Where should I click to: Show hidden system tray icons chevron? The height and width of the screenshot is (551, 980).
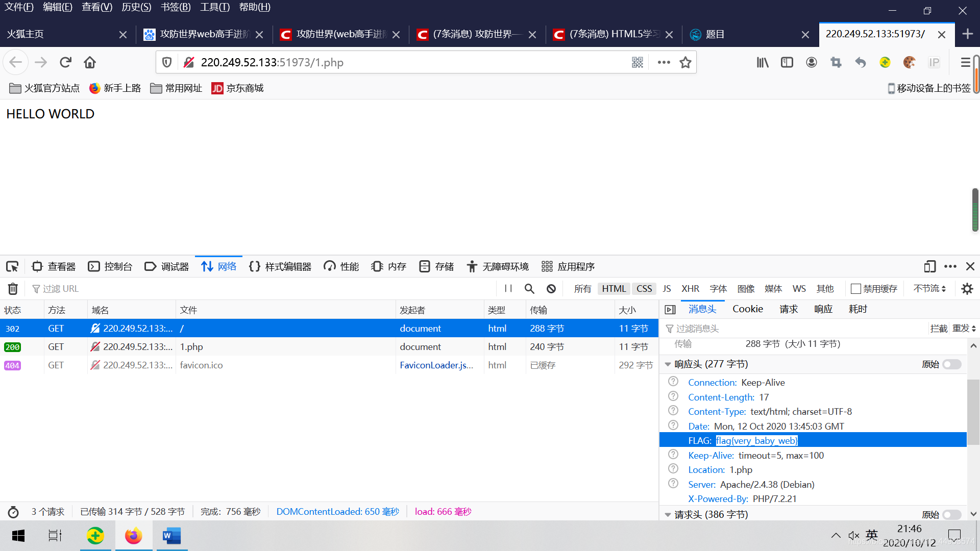click(x=836, y=535)
